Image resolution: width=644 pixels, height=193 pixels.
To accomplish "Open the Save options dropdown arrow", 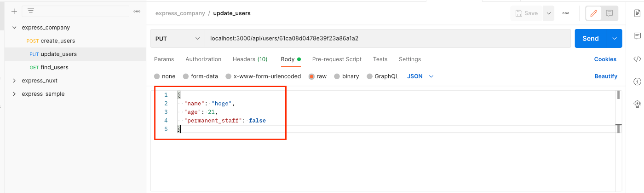I will (548, 13).
